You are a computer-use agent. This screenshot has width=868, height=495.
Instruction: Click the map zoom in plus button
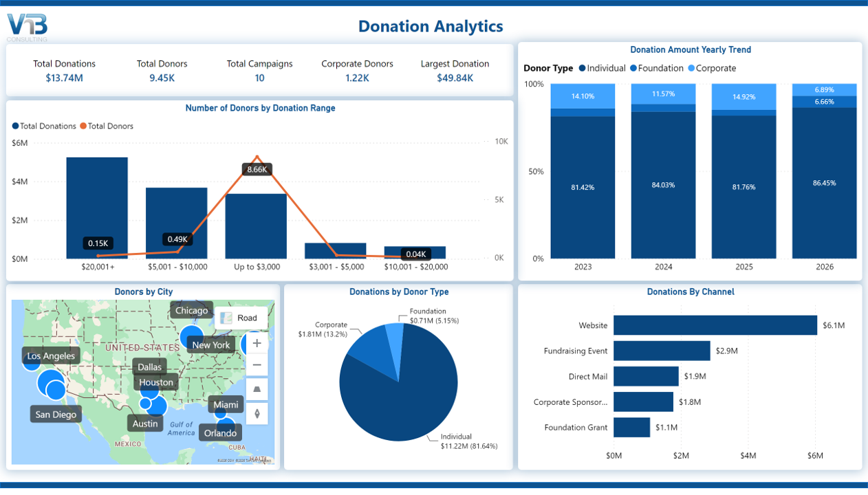coord(257,343)
